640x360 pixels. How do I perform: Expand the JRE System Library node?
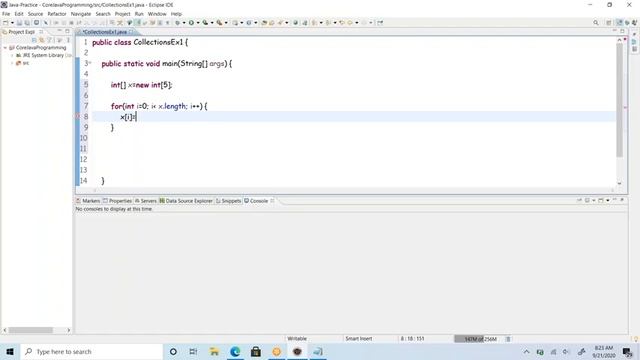coord(12,55)
